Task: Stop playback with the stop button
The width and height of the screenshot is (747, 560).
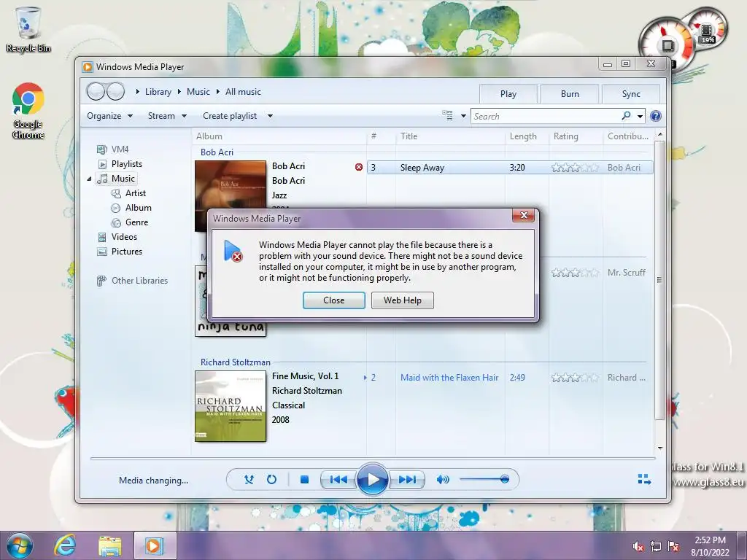Action: point(304,480)
